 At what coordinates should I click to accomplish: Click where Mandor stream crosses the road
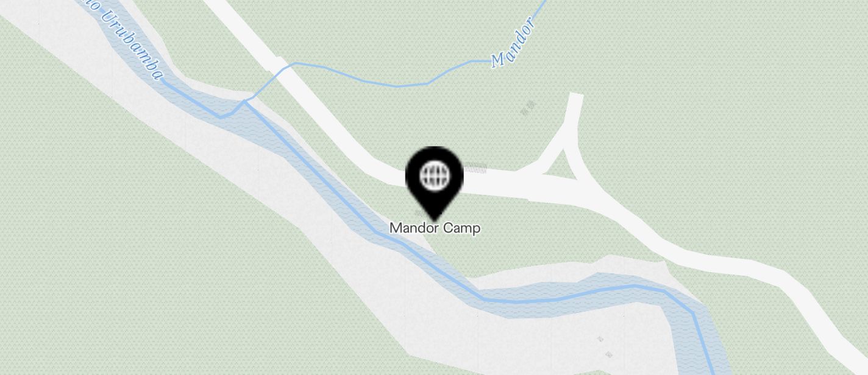(285, 67)
